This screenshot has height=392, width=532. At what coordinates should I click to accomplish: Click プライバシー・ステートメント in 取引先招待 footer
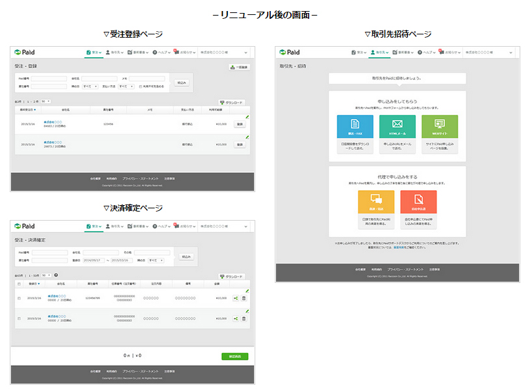point(405,269)
